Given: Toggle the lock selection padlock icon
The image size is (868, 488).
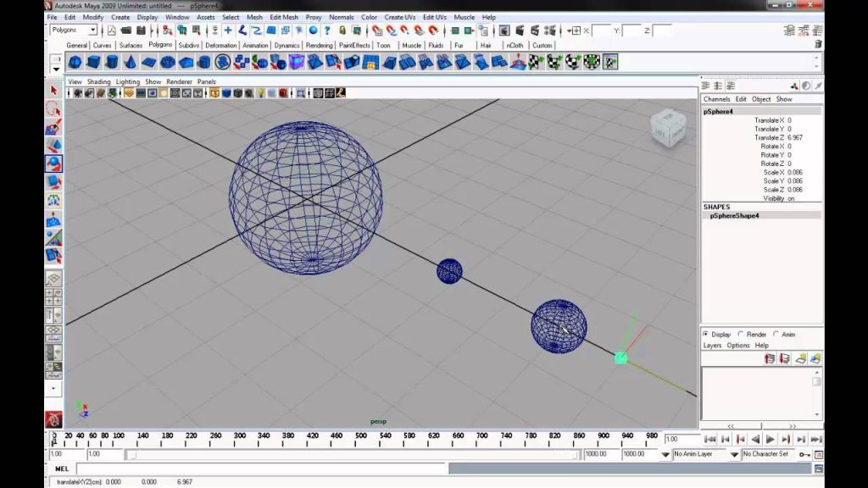Looking at the screenshot, I should coord(342,30).
